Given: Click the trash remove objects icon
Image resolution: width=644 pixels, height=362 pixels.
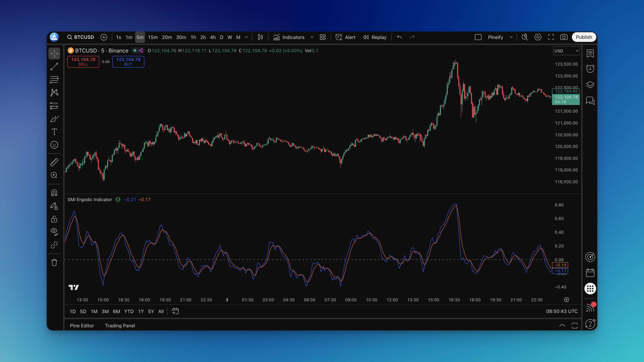Looking at the screenshot, I should 54,262.
